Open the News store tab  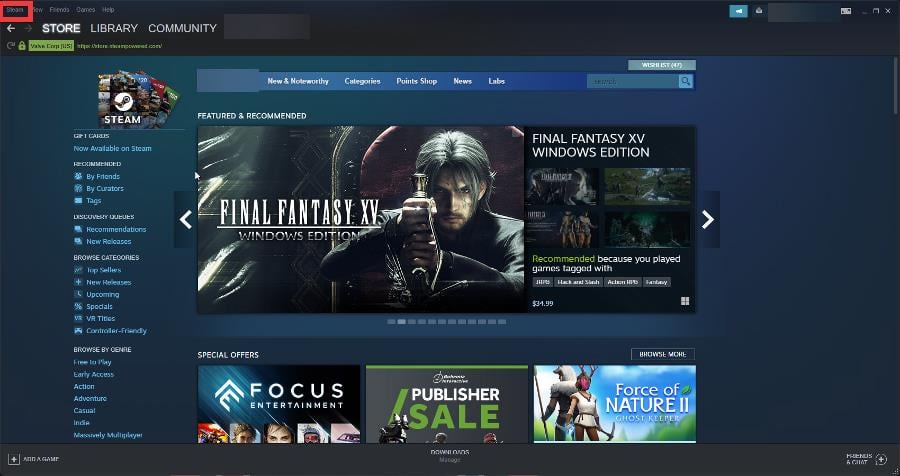(463, 82)
